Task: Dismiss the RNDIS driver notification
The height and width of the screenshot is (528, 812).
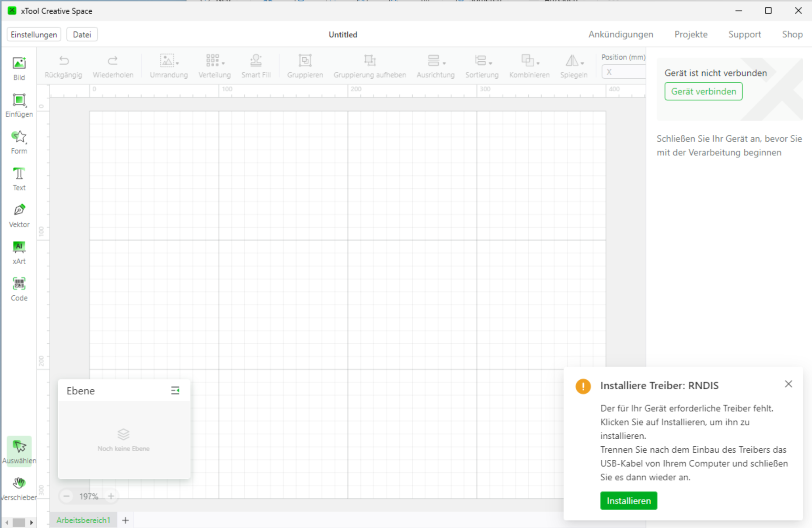Action: (788, 384)
